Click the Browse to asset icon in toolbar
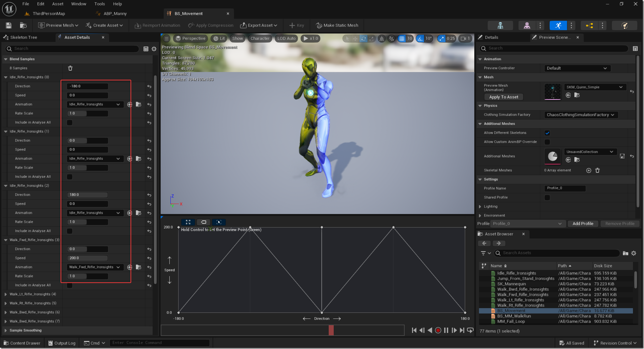644x349 pixels. tap(23, 25)
